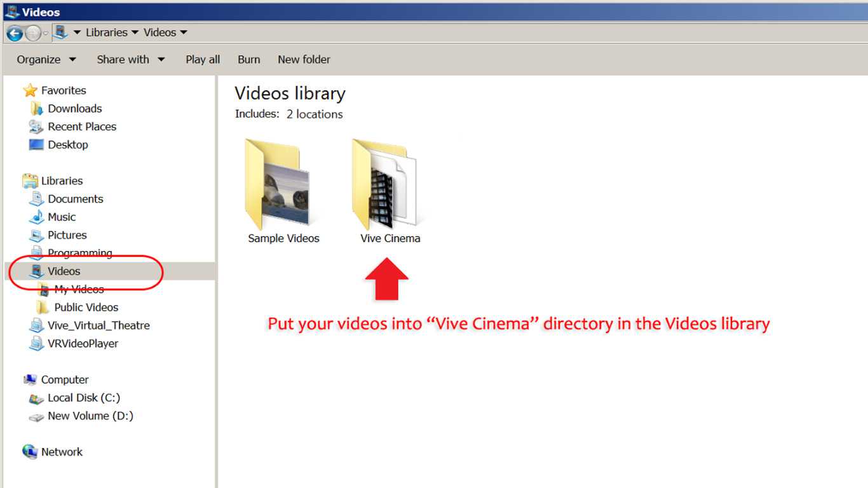The image size is (868, 488).
Task: Expand the dropdown arrow after Libraries breadcrumb
Action: [x=135, y=32]
